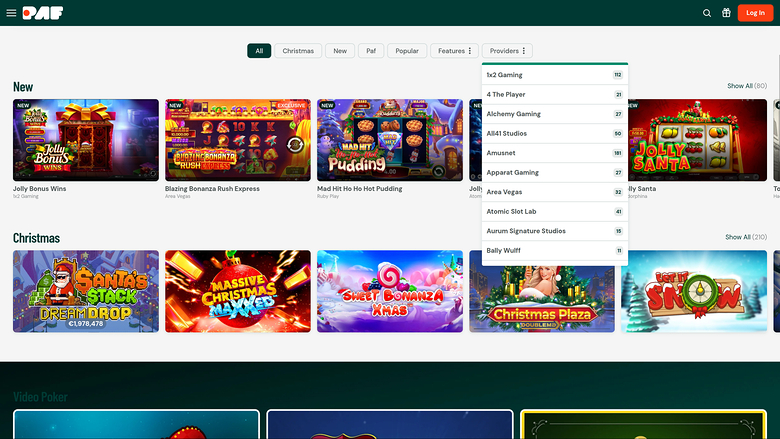Screen dimensions: 780x439
Task: Open the Features dropdown
Action: [454, 51]
